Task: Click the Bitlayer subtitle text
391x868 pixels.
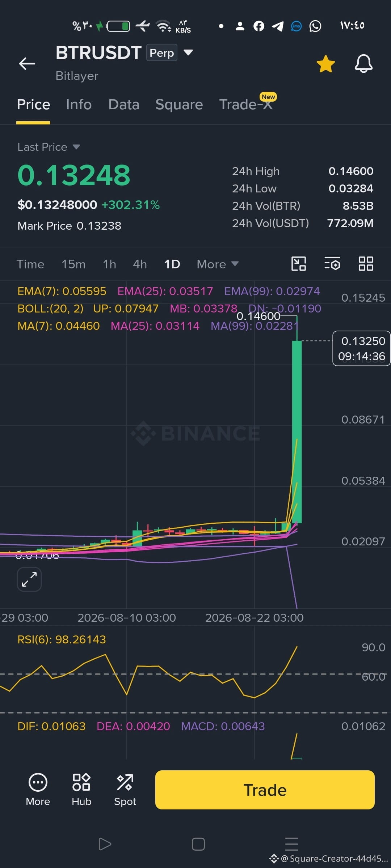Action: (77, 76)
